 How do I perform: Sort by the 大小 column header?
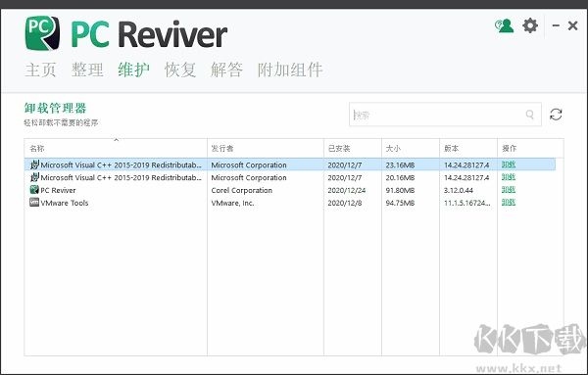click(411, 149)
